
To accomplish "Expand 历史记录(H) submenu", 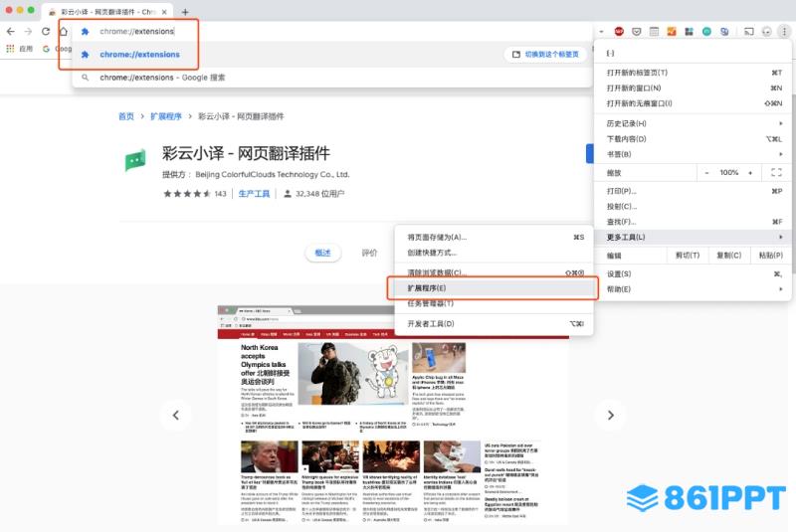I will (x=694, y=123).
